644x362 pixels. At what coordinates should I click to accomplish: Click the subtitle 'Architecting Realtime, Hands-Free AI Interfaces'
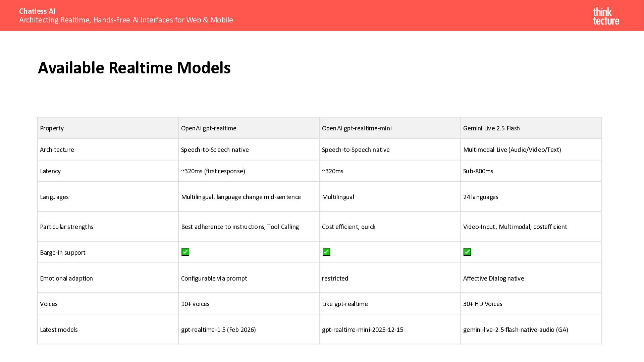coord(126,20)
